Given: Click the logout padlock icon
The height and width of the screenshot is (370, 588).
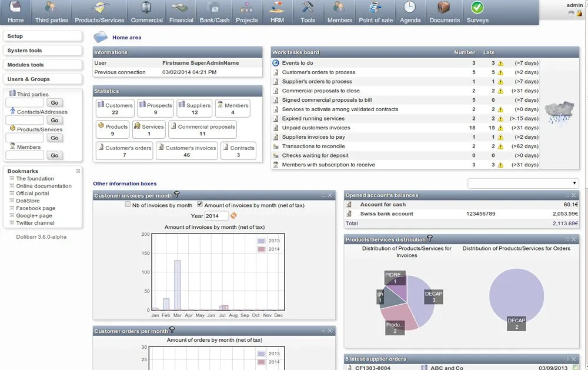Looking at the screenshot, I should click(579, 13).
